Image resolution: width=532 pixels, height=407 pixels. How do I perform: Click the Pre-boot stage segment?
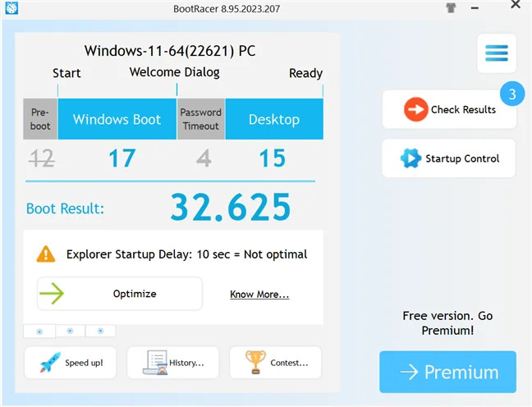[40, 119]
